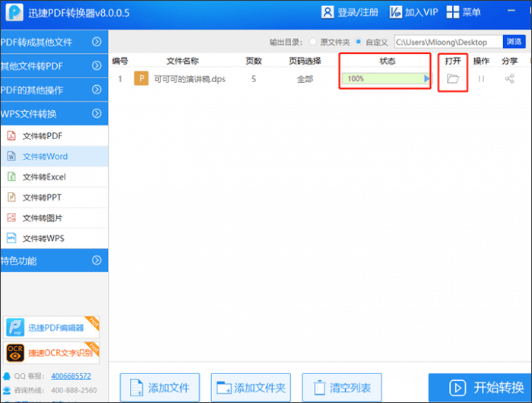Image resolution: width=532 pixels, height=403 pixels.
Task: Choose 文件转WPS menu item
Action: click(x=54, y=238)
